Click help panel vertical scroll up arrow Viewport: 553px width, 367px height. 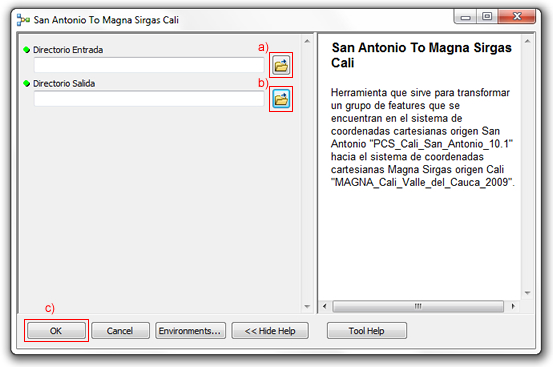coord(528,42)
